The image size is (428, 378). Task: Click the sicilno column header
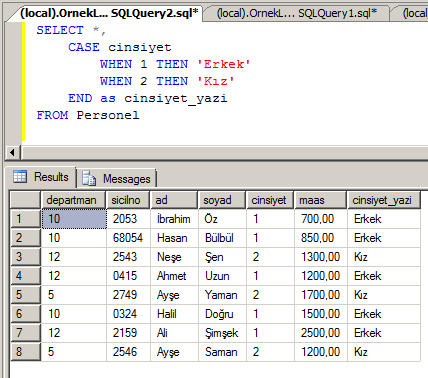click(128, 200)
